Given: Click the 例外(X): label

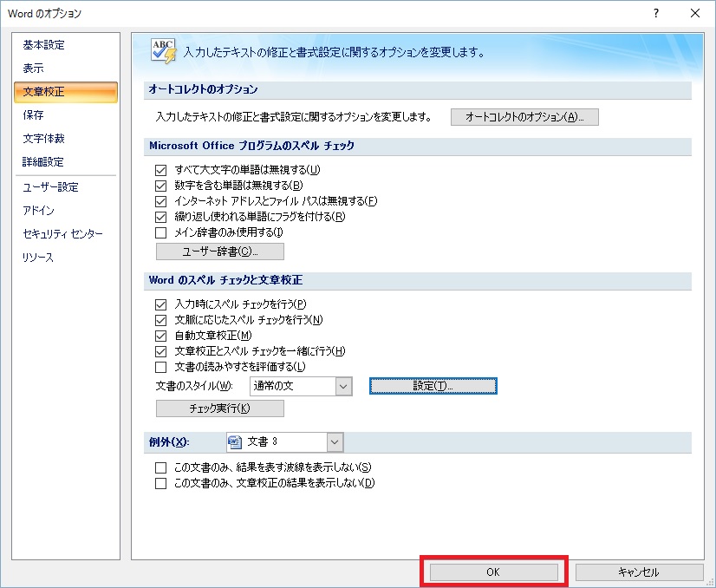Looking at the screenshot, I should [x=169, y=442].
